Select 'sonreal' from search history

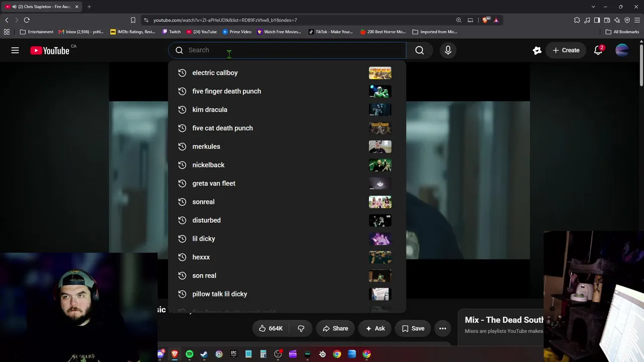point(287,202)
